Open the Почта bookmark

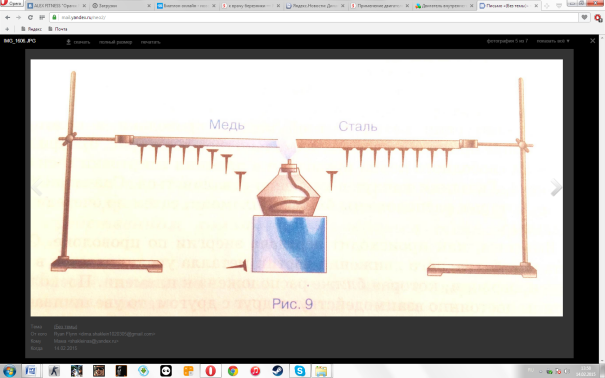pyautogui.click(x=58, y=29)
